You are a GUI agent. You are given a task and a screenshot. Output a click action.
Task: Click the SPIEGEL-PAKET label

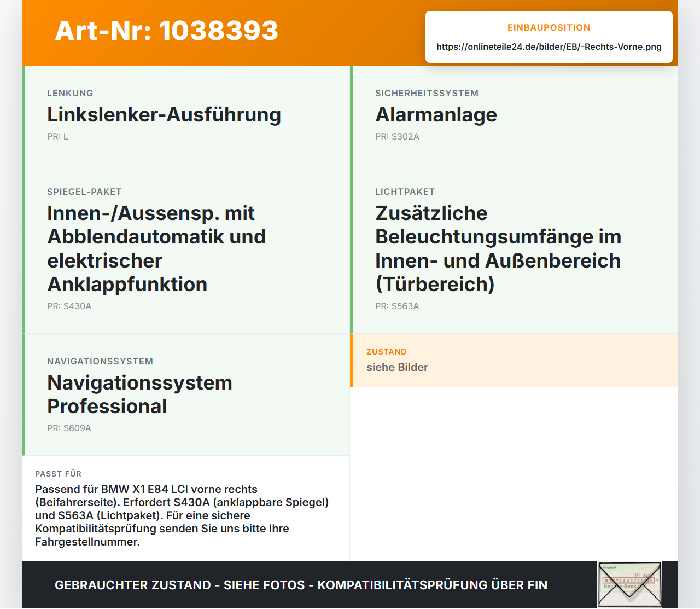[x=84, y=192]
